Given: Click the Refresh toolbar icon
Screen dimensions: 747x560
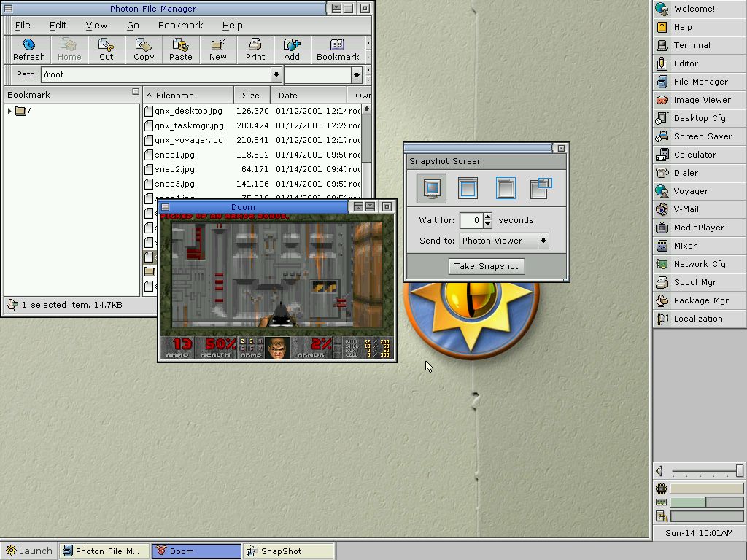Looking at the screenshot, I should 29,49.
